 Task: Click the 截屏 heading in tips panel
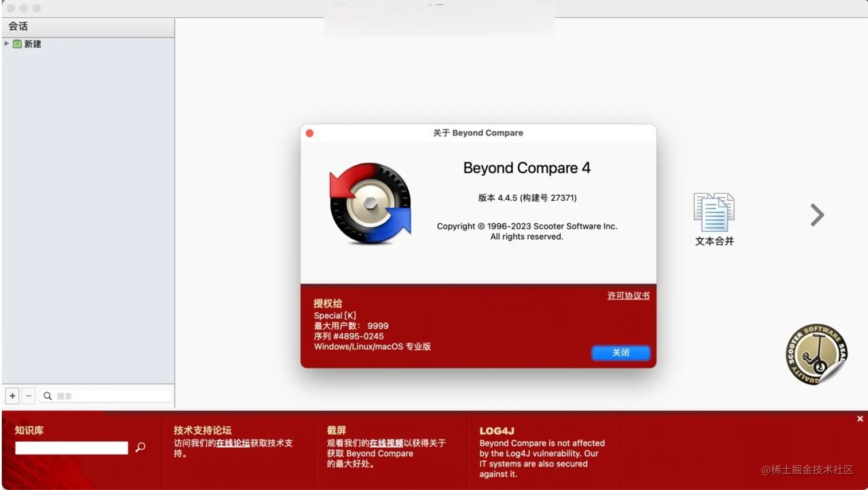pyautogui.click(x=336, y=430)
